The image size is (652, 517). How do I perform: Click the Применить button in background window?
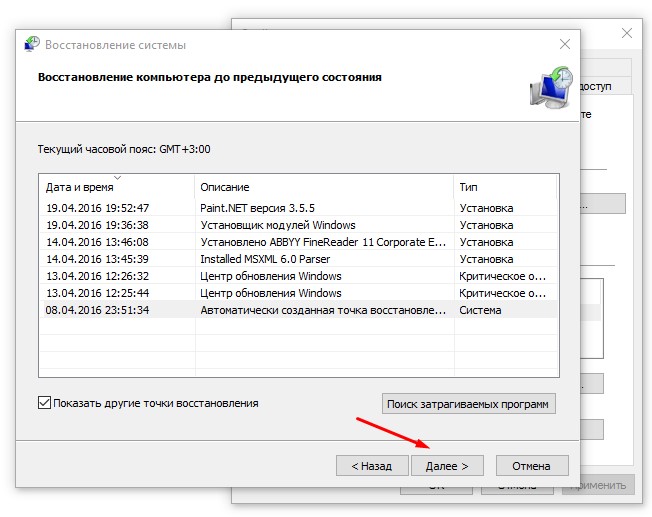click(598, 485)
